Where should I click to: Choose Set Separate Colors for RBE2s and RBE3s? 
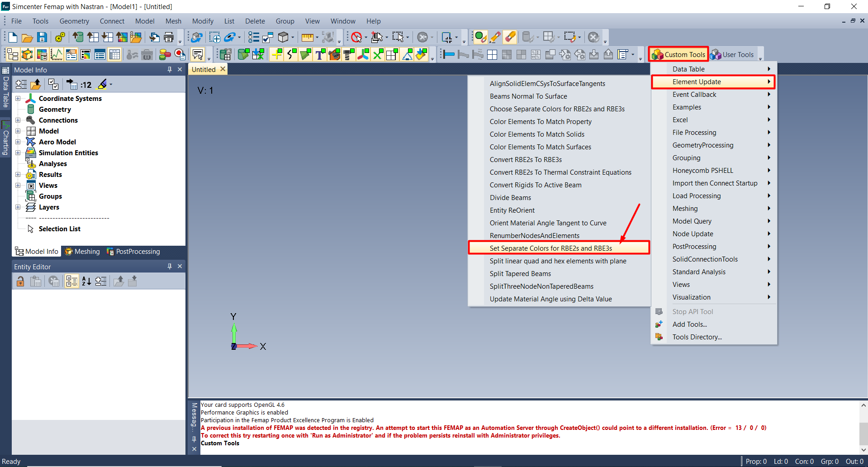coord(559,248)
